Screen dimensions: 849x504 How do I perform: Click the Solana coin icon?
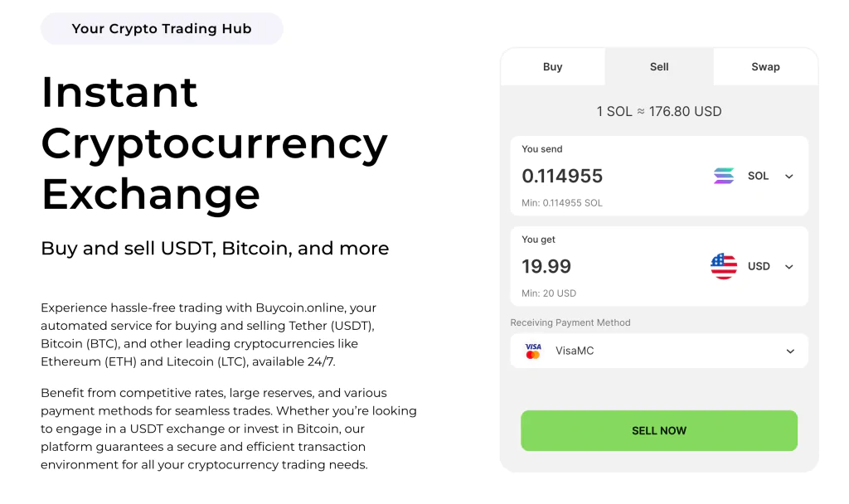[x=723, y=176]
